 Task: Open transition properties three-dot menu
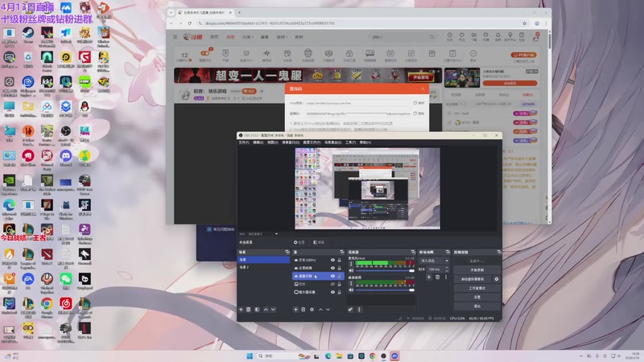[x=446, y=278]
